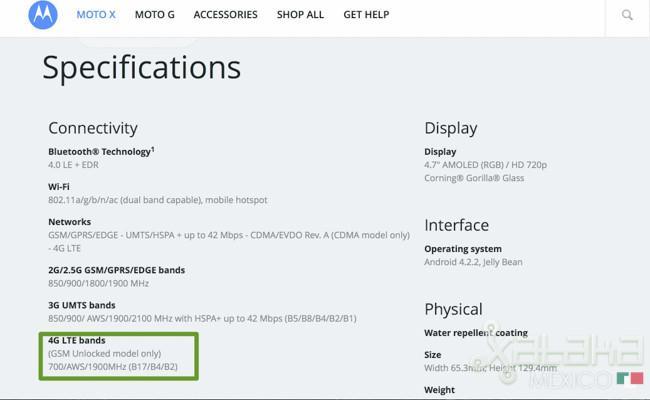Click the Motorola logo icon
Image resolution: width=650 pixels, height=400 pixels.
coord(43,15)
